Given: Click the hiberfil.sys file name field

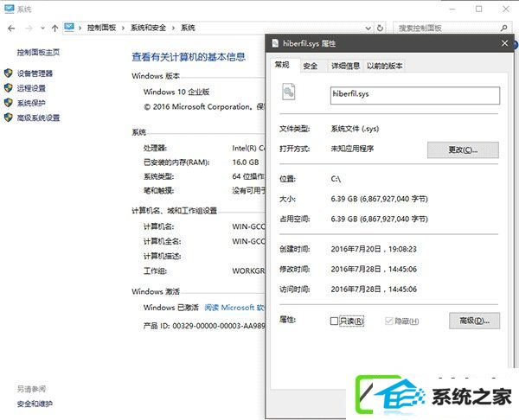Looking at the screenshot, I should point(415,96).
